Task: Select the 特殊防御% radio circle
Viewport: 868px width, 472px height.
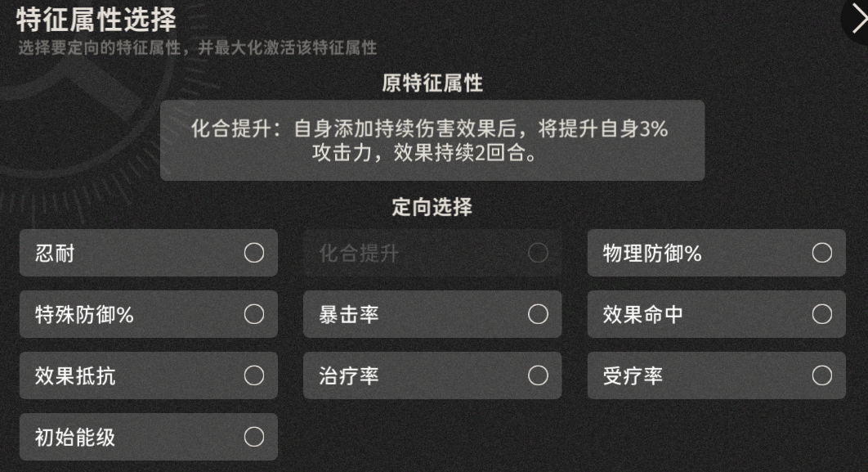Action: click(x=254, y=314)
